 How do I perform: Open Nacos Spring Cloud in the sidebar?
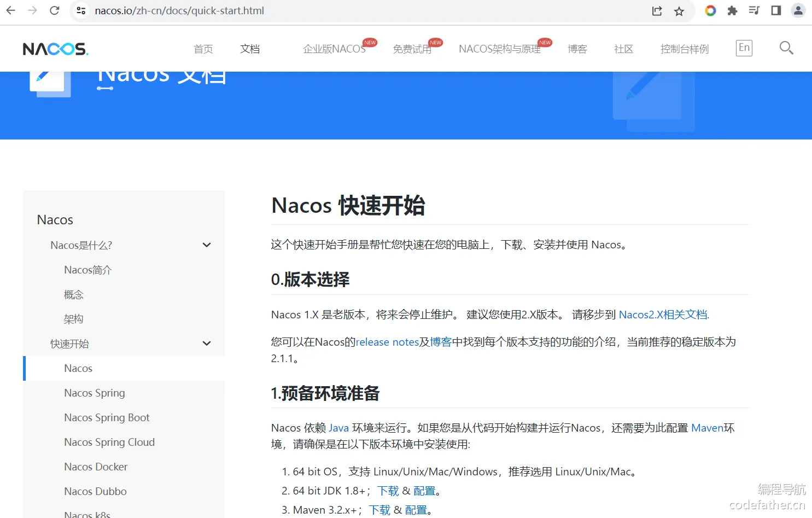coord(109,442)
